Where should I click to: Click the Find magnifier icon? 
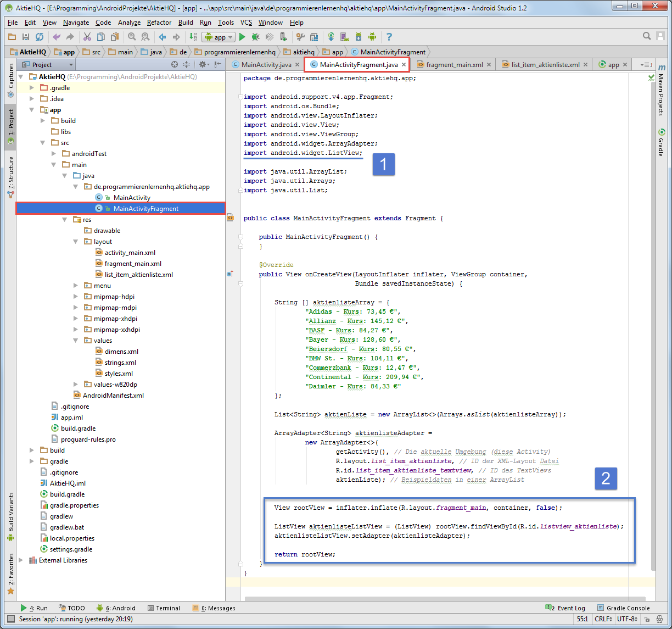pyautogui.click(x=132, y=37)
